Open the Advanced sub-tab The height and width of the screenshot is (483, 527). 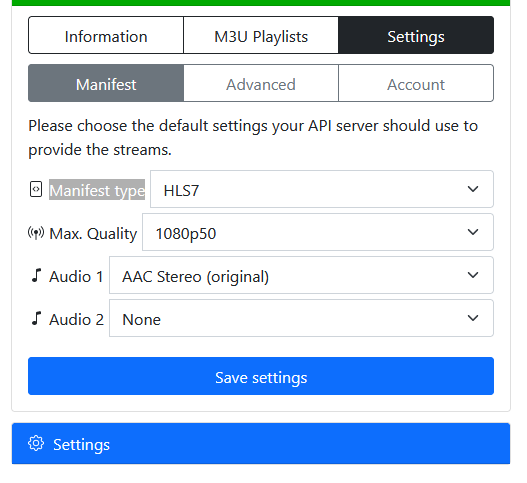[x=261, y=83]
